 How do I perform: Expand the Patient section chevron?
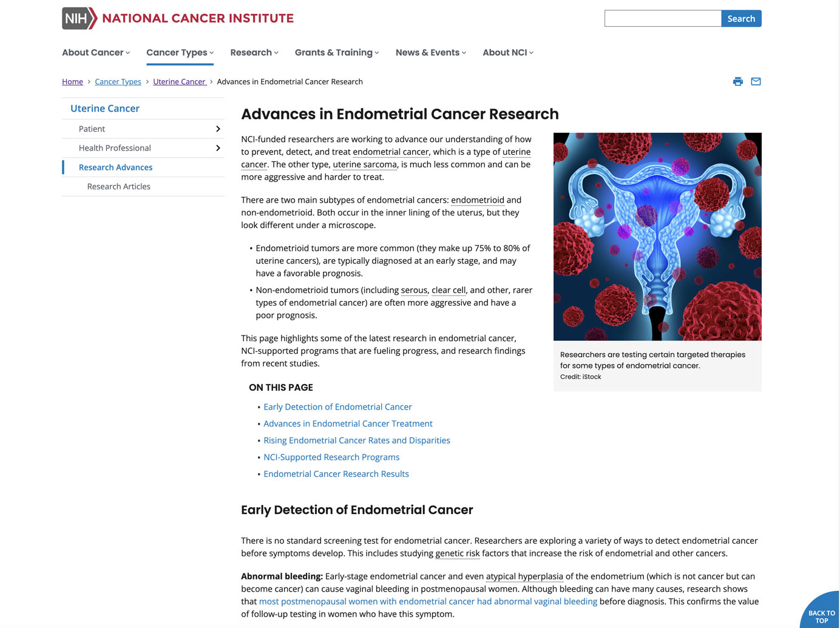tap(218, 129)
